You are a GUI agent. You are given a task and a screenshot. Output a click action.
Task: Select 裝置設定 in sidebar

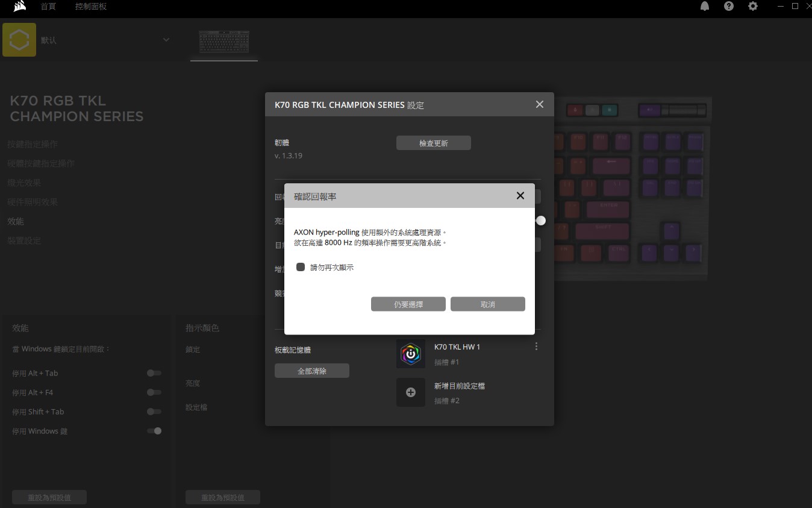coord(24,240)
